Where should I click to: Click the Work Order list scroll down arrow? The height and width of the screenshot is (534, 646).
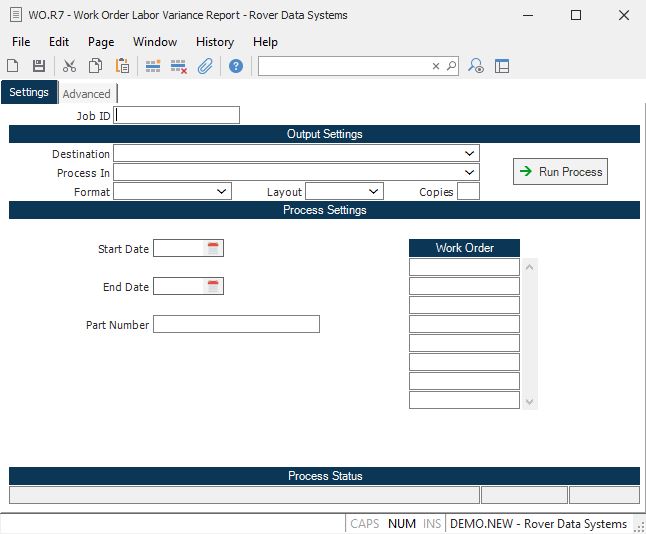click(x=530, y=402)
